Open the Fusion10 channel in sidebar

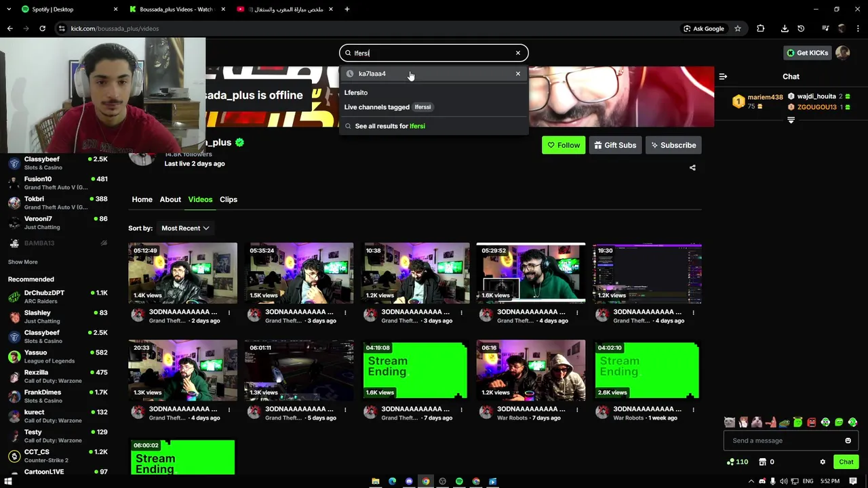coord(58,183)
